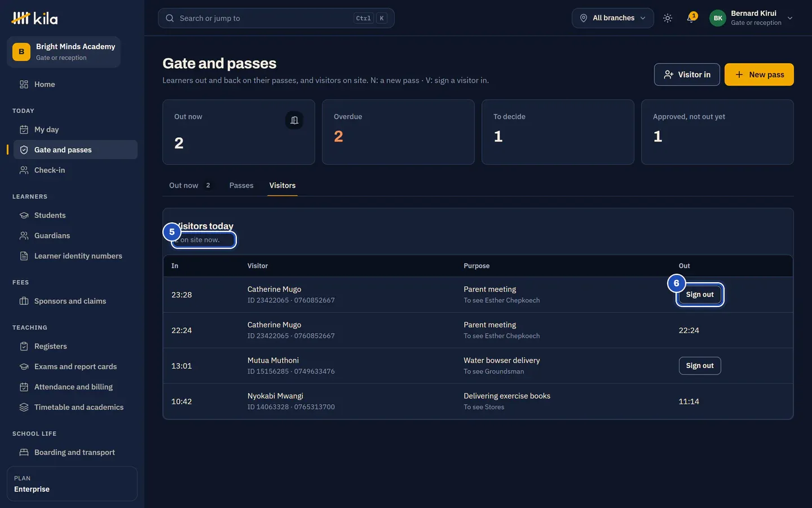This screenshot has height=508, width=812.
Task: Toggle the light/dark theme sun icon
Action: [668, 18]
